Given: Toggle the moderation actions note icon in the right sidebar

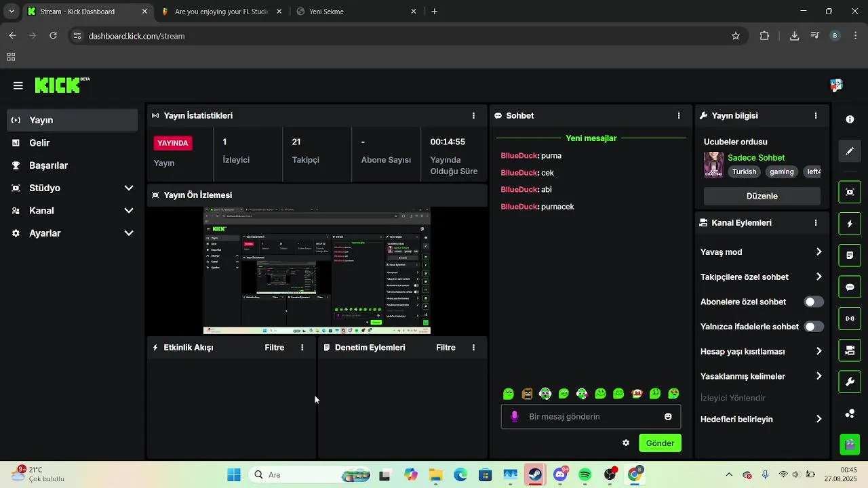Looking at the screenshot, I should click(850, 256).
